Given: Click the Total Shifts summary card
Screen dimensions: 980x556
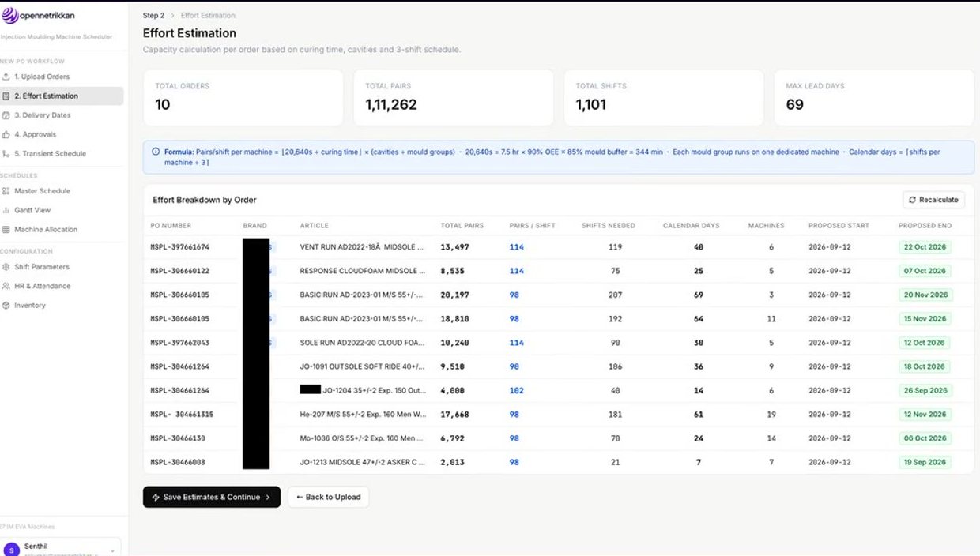Looking at the screenshot, I should [x=664, y=98].
